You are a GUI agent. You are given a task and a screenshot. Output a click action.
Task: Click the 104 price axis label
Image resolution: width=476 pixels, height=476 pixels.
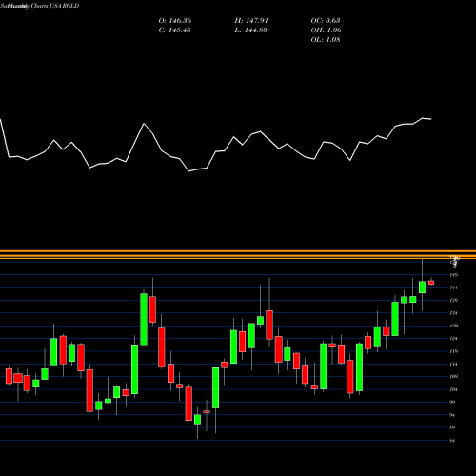pos(454,389)
